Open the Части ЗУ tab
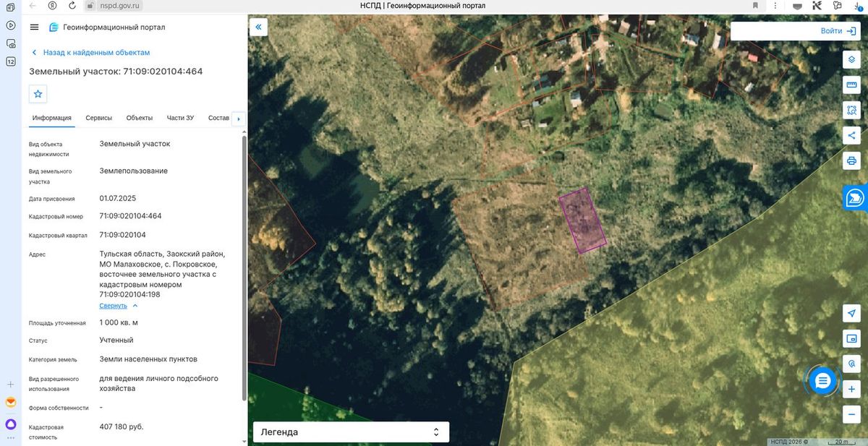 pyautogui.click(x=180, y=118)
